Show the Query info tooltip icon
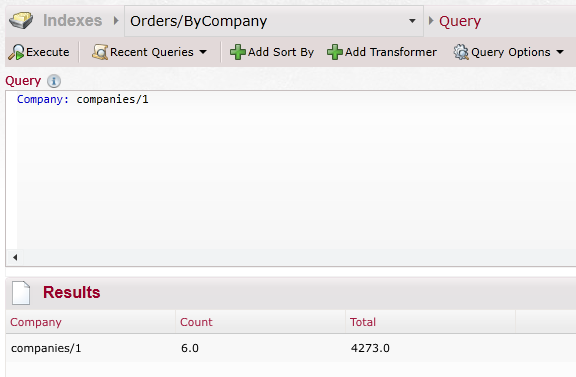 coord(54,81)
